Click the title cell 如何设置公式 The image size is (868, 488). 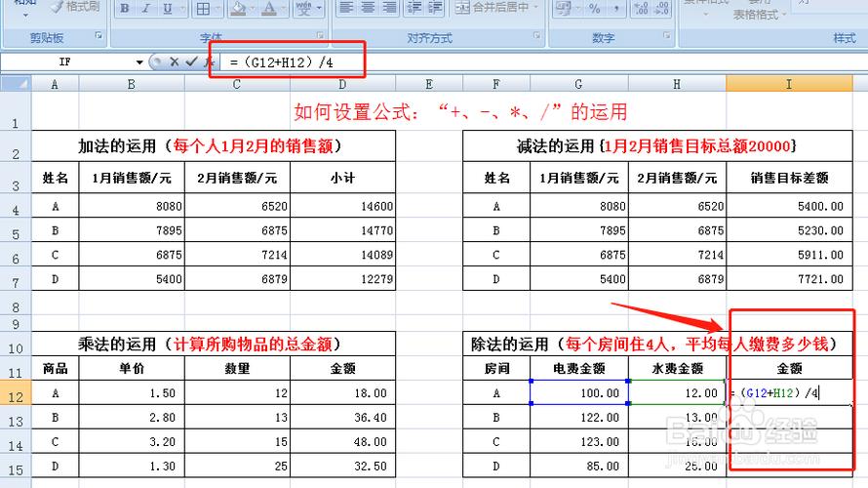click(x=460, y=112)
